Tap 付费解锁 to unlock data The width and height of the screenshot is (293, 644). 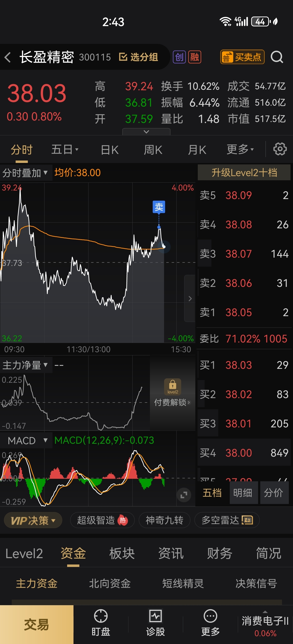point(172,402)
